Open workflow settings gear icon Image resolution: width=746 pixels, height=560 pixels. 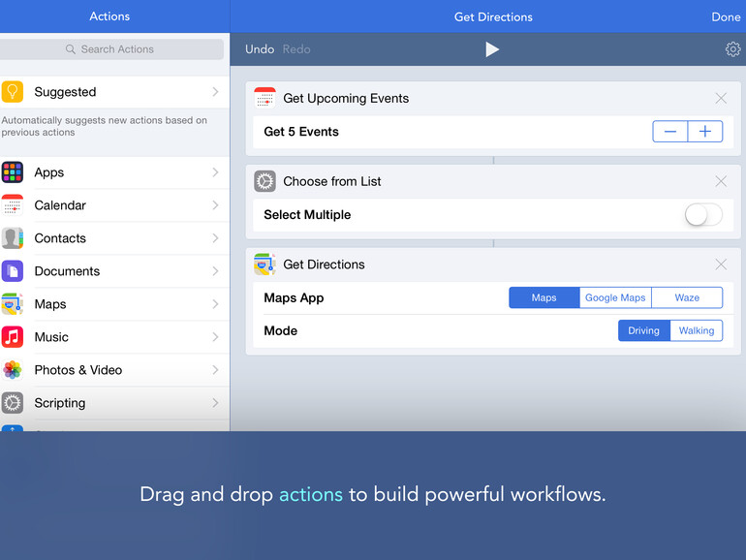732,49
